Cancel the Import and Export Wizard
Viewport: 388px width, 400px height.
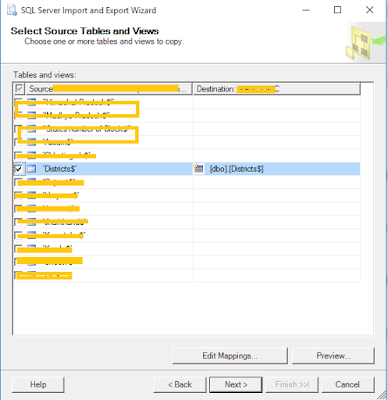tap(348, 385)
